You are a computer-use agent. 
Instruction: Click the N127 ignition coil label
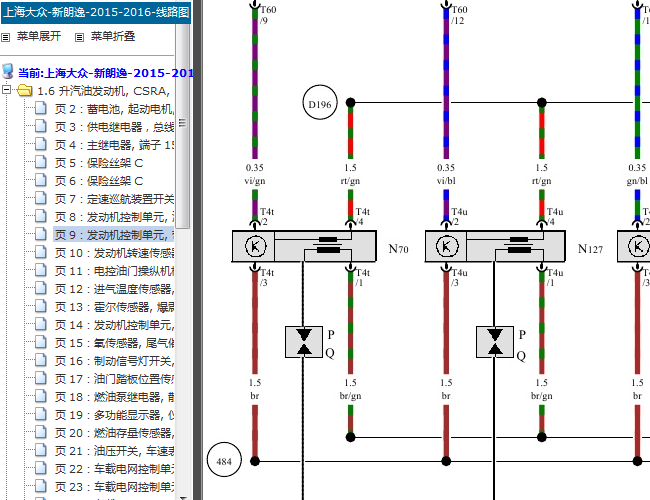point(590,249)
